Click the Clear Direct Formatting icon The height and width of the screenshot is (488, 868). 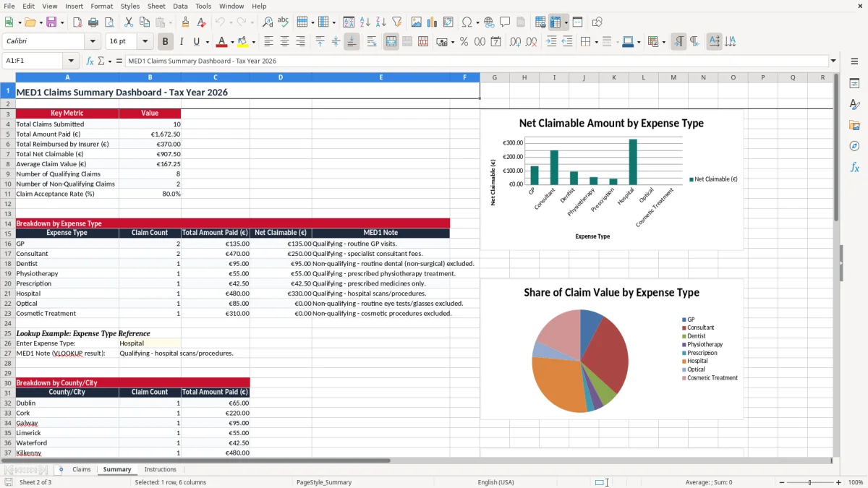click(x=201, y=22)
